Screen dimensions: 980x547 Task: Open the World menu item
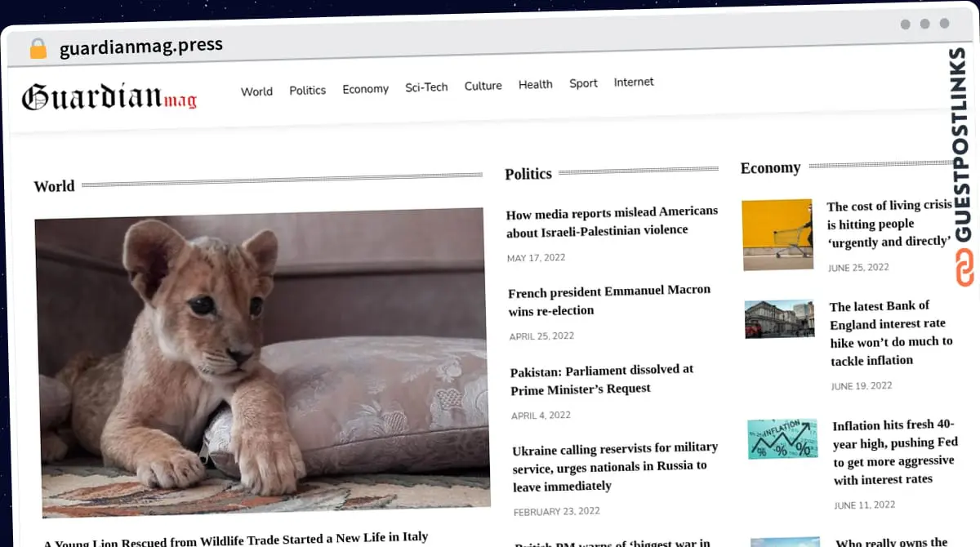[256, 91]
